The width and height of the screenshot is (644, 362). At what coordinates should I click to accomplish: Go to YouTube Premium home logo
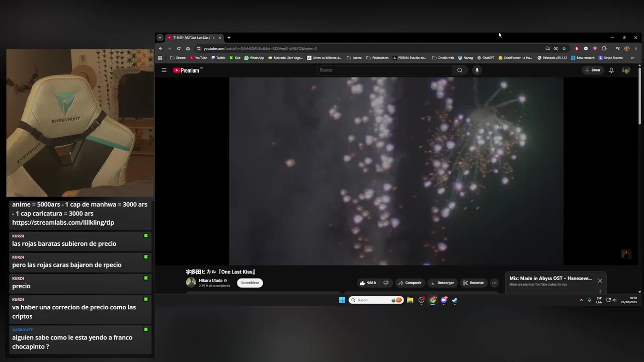click(x=187, y=70)
